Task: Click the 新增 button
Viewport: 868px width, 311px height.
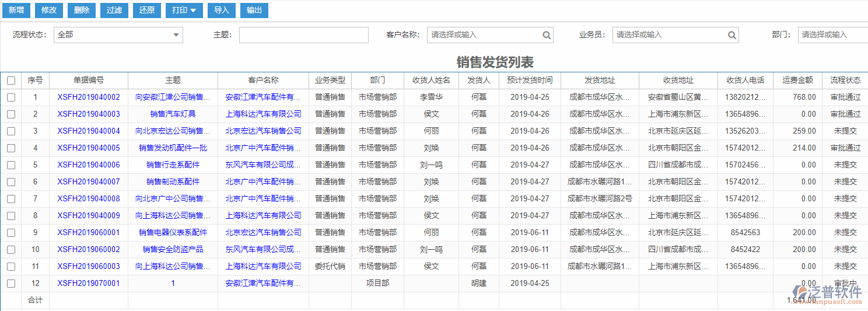Action: (16, 10)
